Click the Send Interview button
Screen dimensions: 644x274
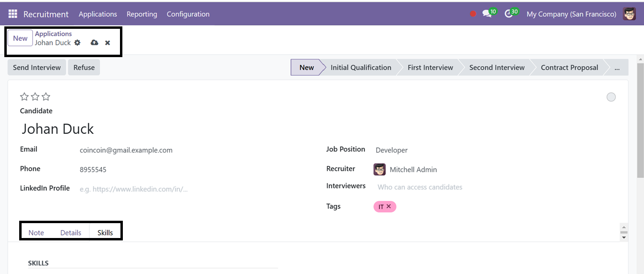pos(37,68)
